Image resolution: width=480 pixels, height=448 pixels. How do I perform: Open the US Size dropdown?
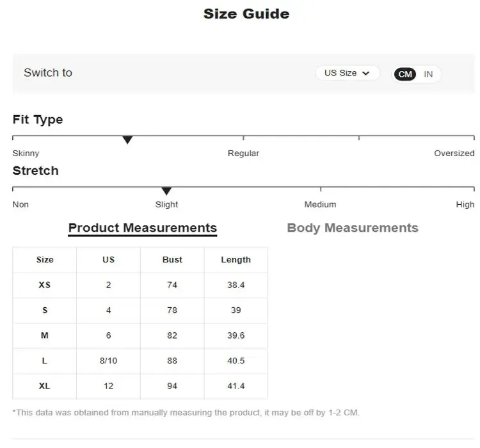[x=348, y=73]
